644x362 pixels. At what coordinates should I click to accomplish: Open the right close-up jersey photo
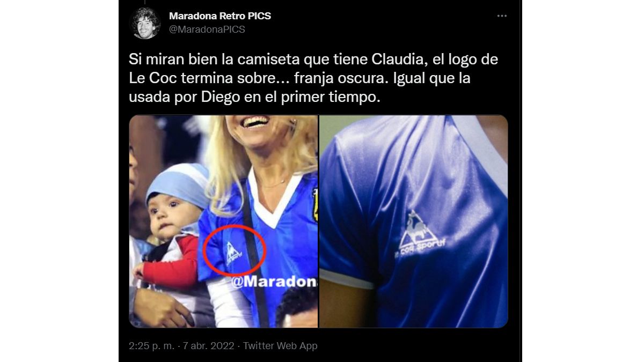point(414,221)
